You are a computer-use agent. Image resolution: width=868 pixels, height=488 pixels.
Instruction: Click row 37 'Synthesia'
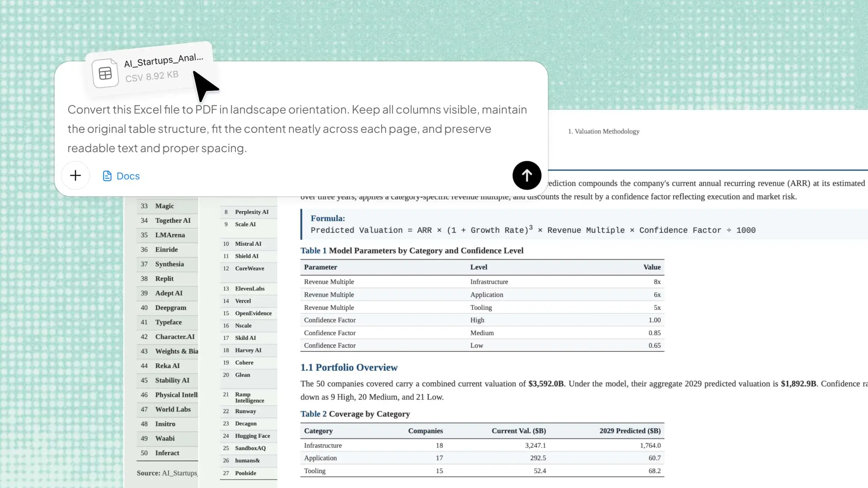click(167, 264)
